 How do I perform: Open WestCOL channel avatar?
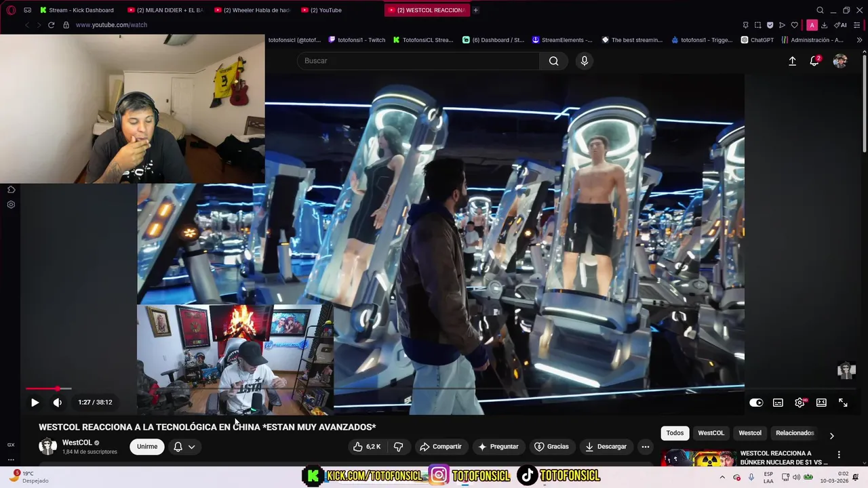(48, 447)
